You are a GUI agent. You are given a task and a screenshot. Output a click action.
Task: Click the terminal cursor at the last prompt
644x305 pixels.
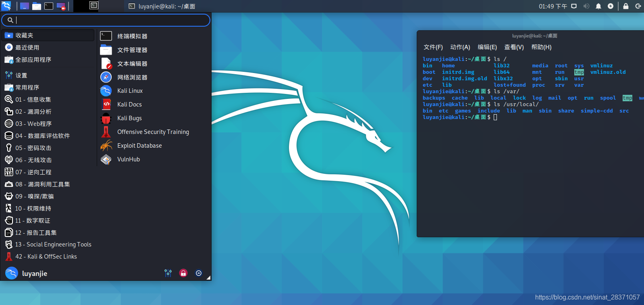[x=495, y=117]
